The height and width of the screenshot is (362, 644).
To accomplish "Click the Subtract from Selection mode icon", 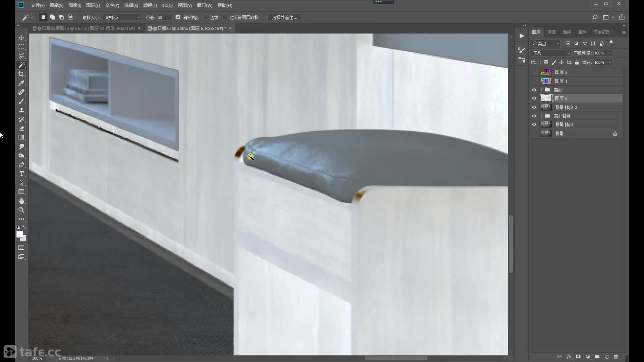I will pyautogui.click(x=61, y=17).
